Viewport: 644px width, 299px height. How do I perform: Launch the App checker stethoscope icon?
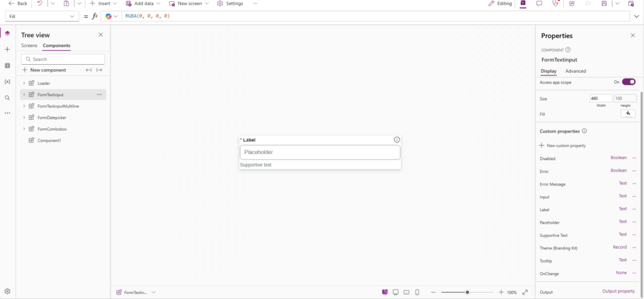[555, 3]
